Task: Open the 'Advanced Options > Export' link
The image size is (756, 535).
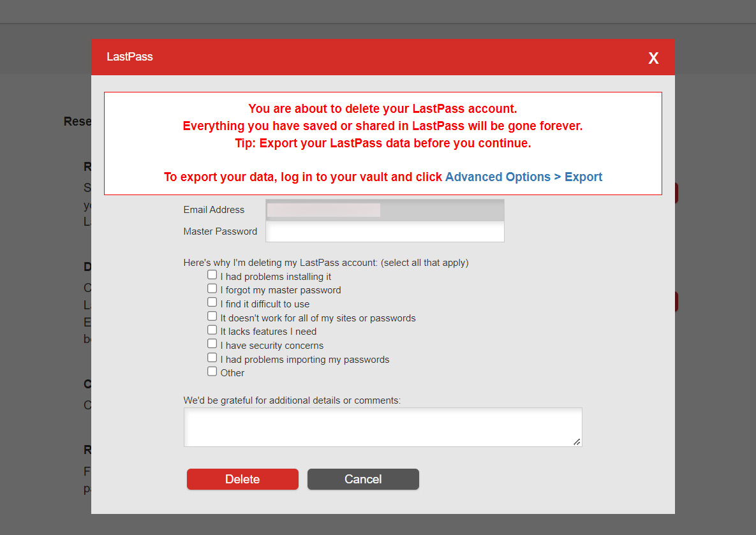Action: click(524, 177)
